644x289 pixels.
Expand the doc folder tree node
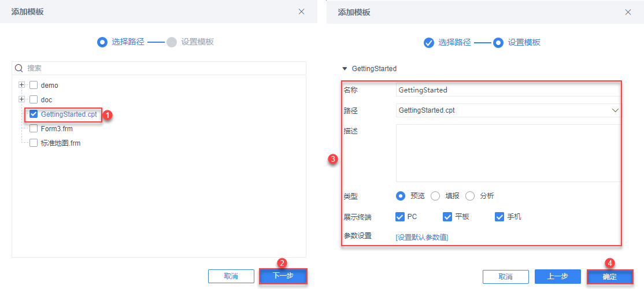22,99
